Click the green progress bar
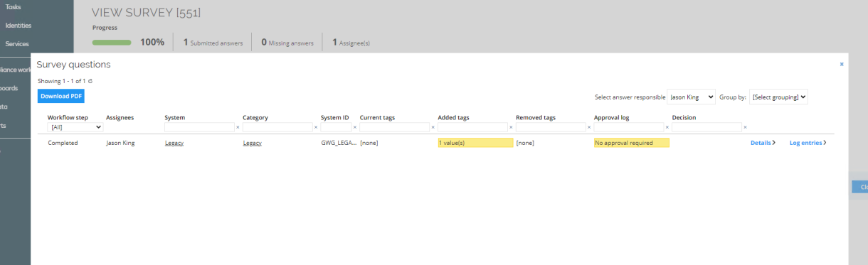The width and height of the screenshot is (868, 265). (x=112, y=43)
